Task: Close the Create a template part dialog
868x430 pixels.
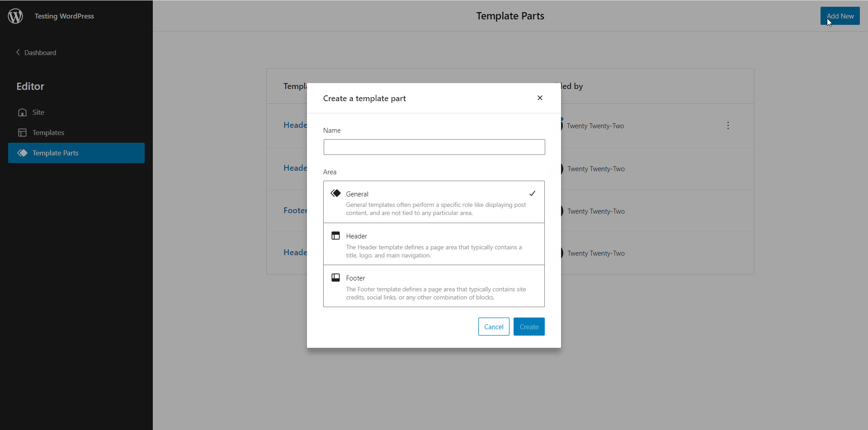Action: [540, 98]
